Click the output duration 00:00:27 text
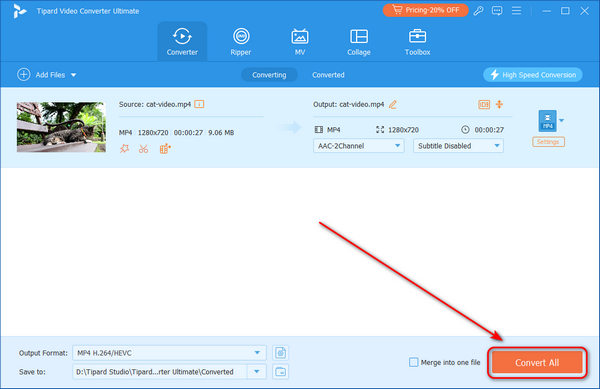 [x=489, y=130]
